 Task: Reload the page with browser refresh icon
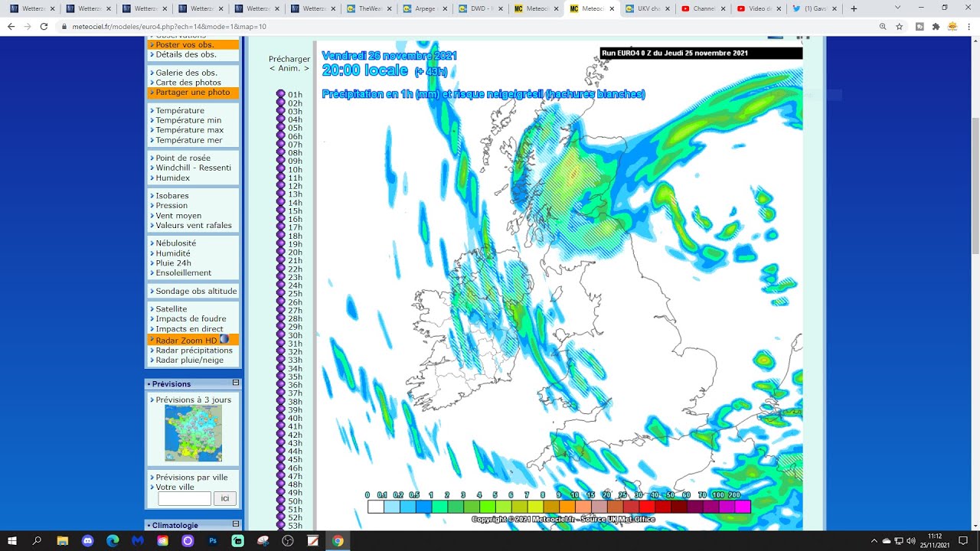[x=44, y=26]
